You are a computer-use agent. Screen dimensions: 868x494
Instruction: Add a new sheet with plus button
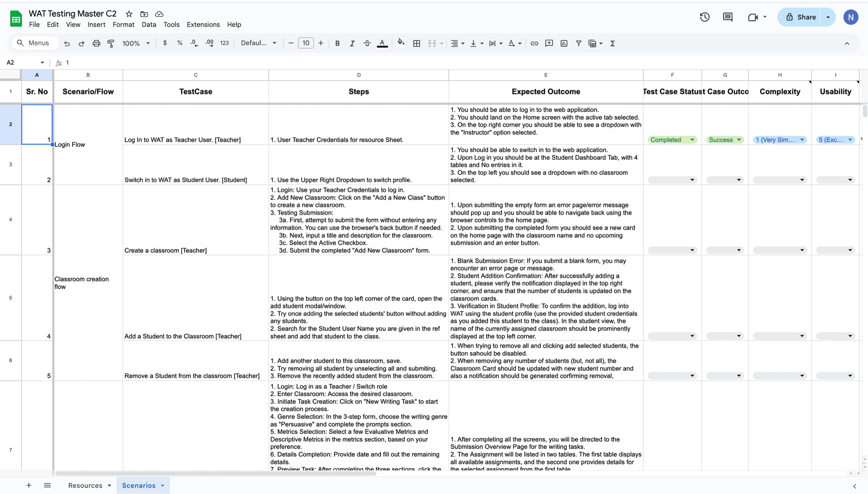coord(29,485)
